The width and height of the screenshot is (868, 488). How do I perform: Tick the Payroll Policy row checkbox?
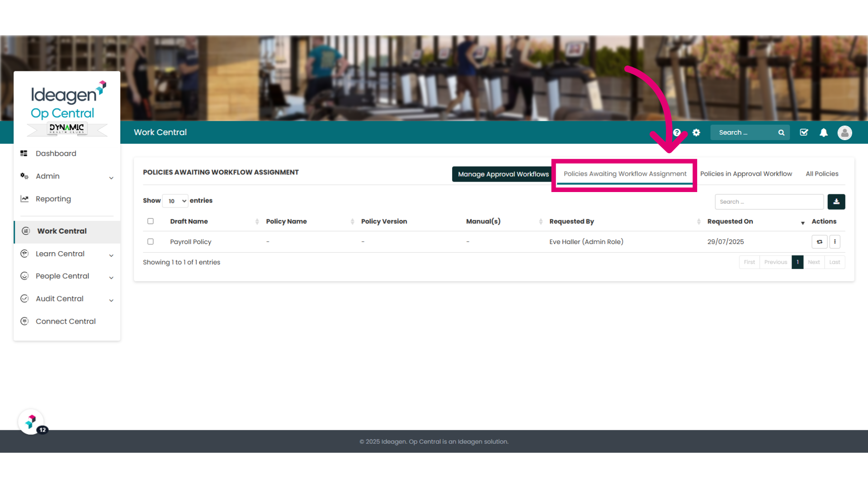point(151,242)
